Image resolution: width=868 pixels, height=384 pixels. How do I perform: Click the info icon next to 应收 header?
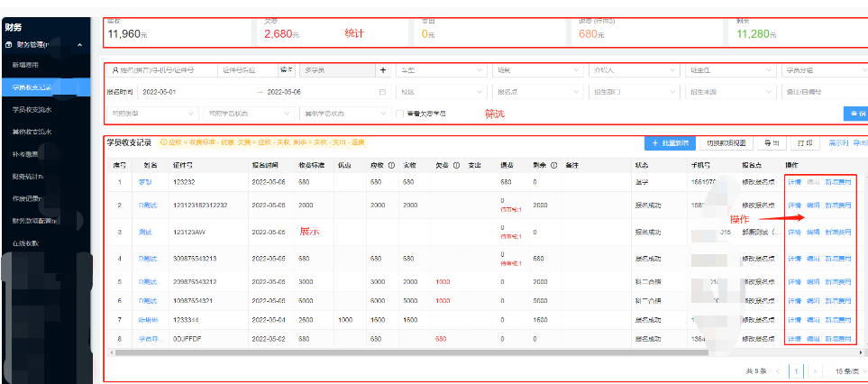tap(391, 165)
